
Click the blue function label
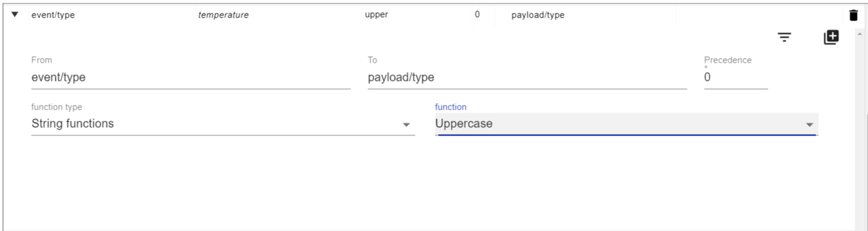click(x=451, y=107)
